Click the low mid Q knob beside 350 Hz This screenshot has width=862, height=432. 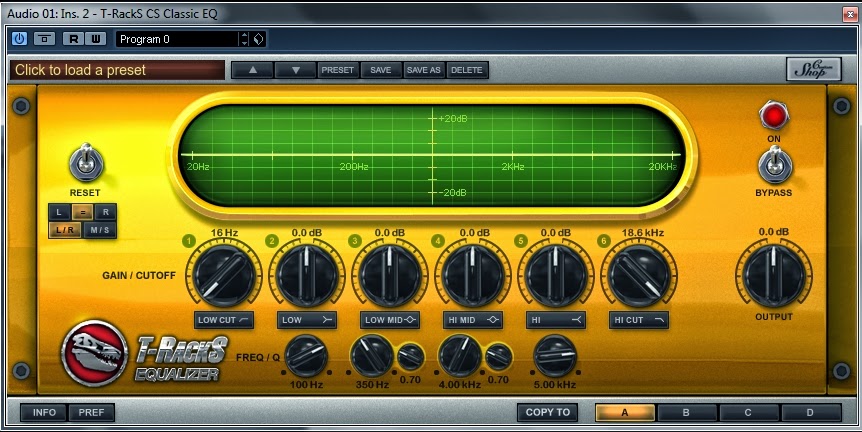click(x=411, y=357)
